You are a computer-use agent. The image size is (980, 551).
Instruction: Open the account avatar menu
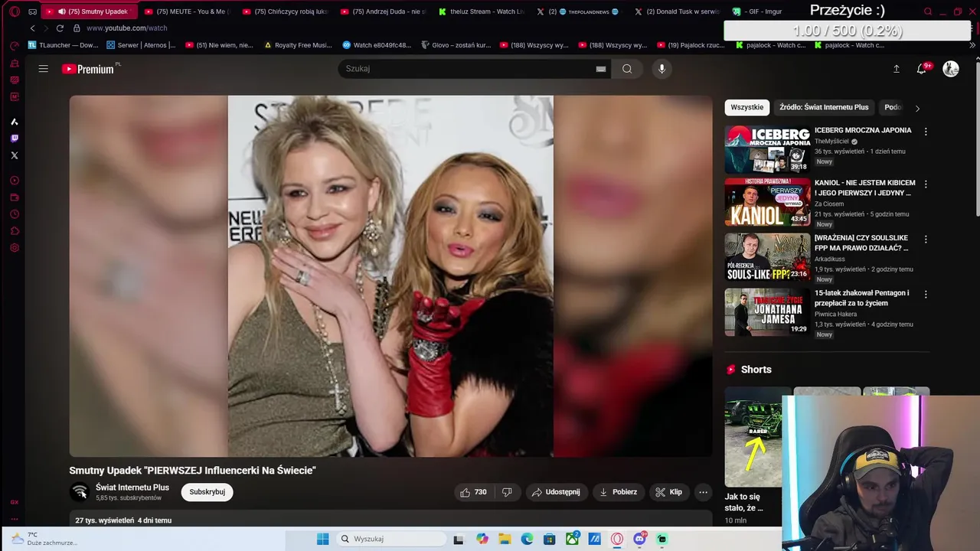tap(951, 69)
